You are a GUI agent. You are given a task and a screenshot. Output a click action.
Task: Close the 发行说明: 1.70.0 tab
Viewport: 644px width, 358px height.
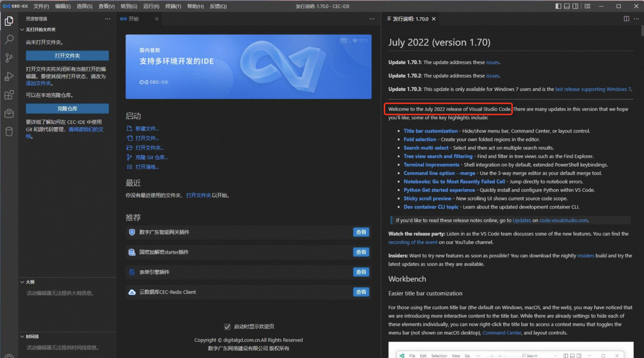coord(434,19)
